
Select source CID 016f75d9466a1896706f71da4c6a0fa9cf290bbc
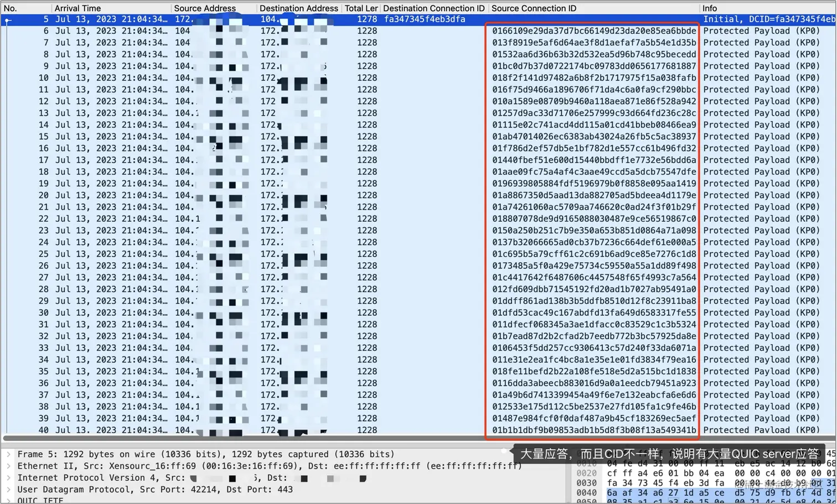tap(594, 90)
